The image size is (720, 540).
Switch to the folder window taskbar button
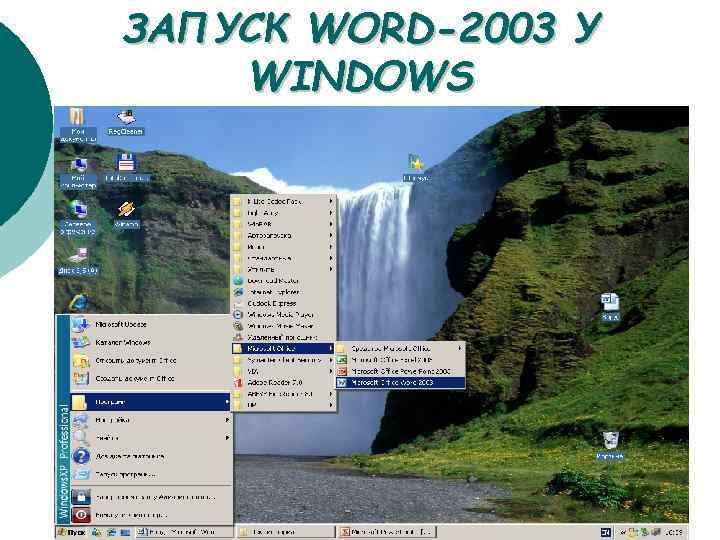coord(286,532)
